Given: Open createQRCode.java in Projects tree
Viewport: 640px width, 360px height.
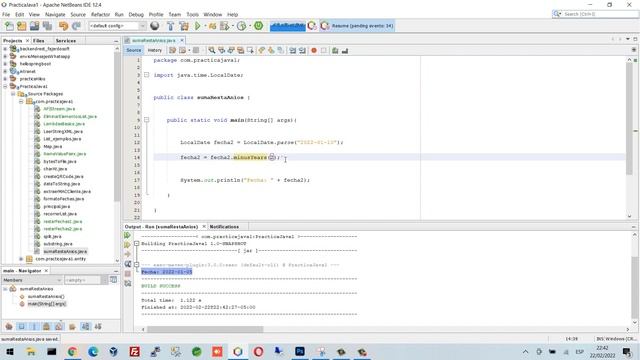Looking at the screenshot, I should (63, 176).
